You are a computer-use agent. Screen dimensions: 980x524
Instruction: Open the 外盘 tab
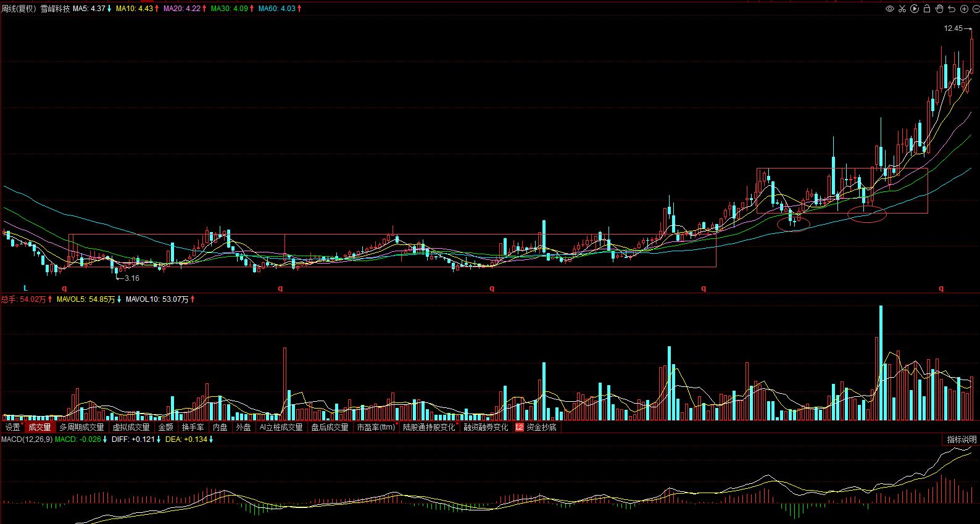click(x=244, y=427)
